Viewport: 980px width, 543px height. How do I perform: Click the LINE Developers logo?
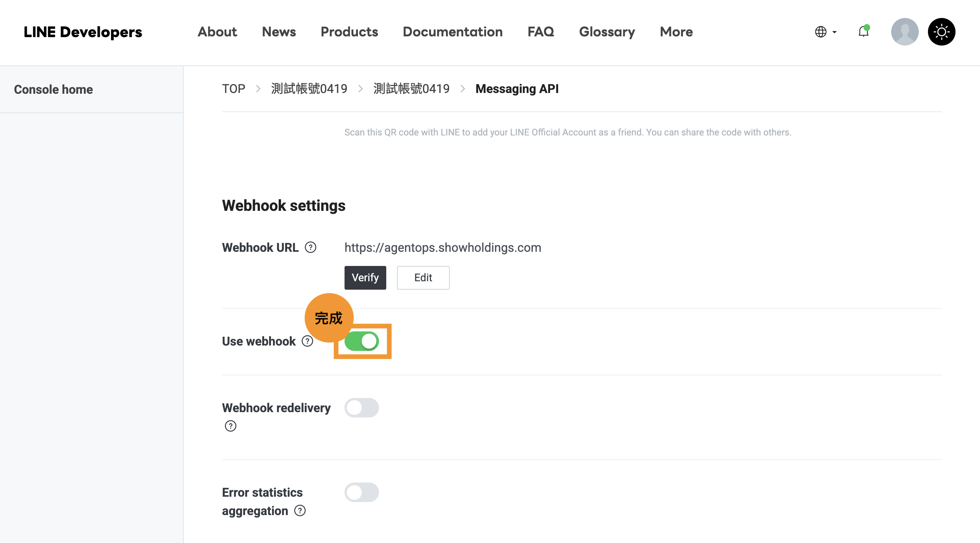point(83,32)
